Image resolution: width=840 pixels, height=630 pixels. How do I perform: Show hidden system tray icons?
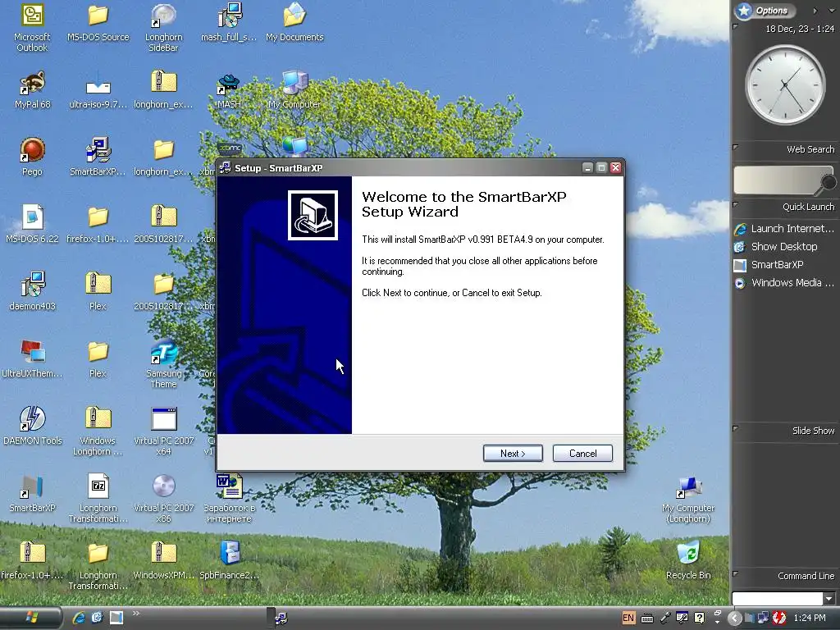[x=734, y=619]
